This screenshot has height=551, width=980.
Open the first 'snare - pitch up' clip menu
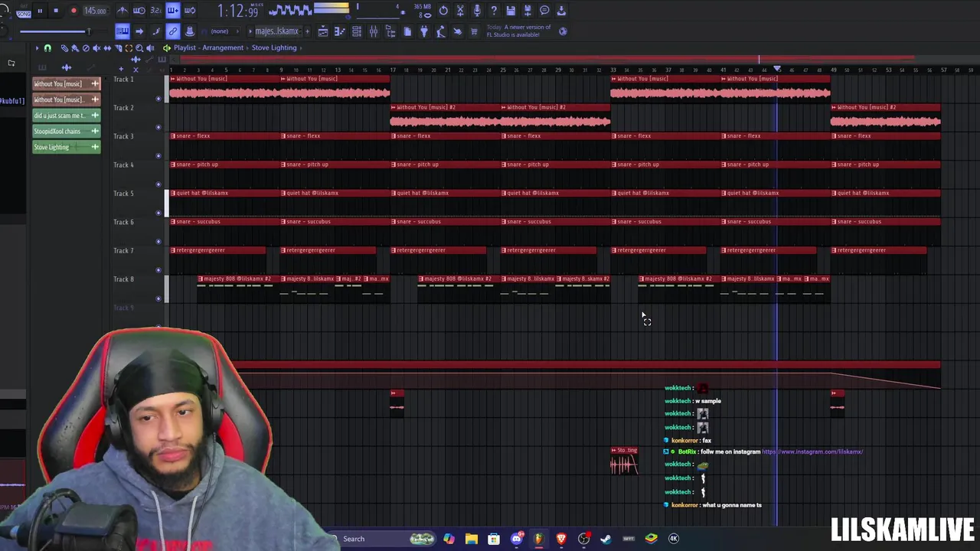tap(173, 165)
